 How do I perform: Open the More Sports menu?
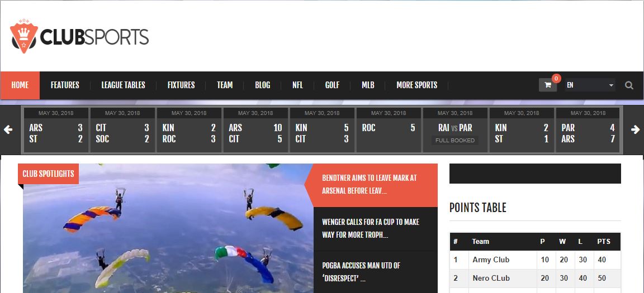(x=417, y=85)
